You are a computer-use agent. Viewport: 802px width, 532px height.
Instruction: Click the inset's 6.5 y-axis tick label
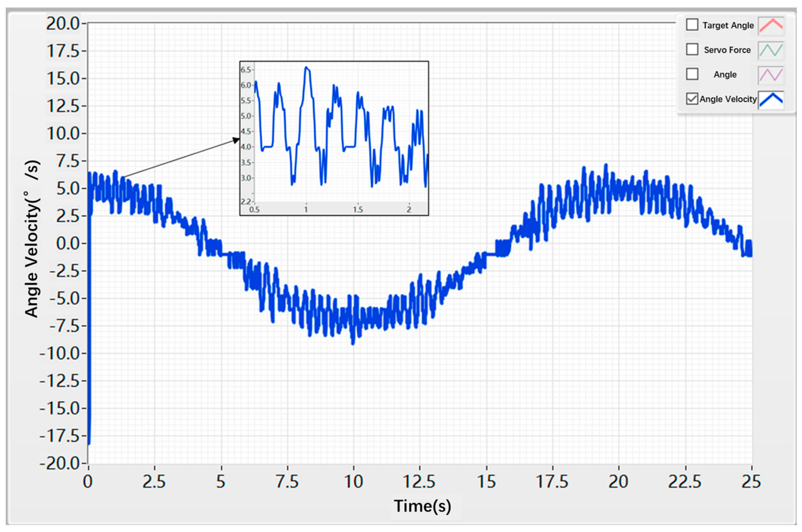[x=246, y=70]
